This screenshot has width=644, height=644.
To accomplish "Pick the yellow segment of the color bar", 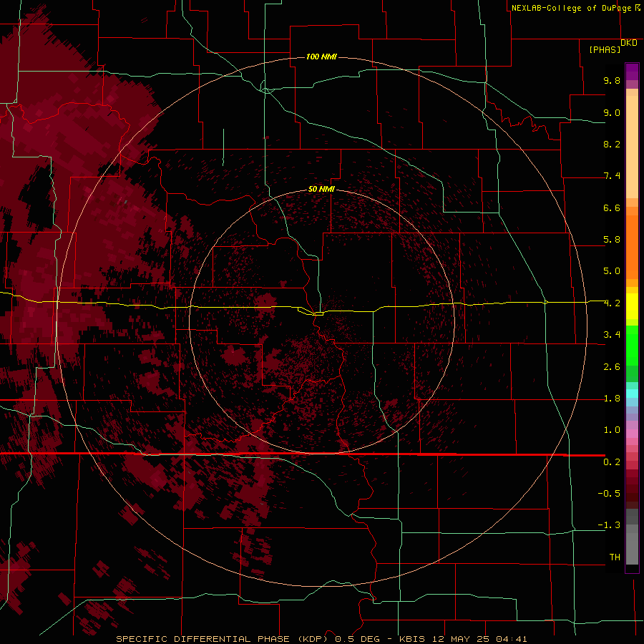I will [x=632, y=306].
